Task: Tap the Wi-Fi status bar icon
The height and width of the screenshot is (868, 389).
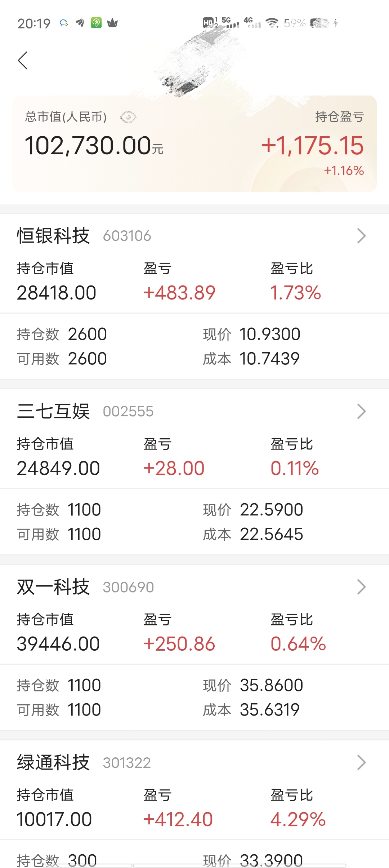Action: pos(272,23)
